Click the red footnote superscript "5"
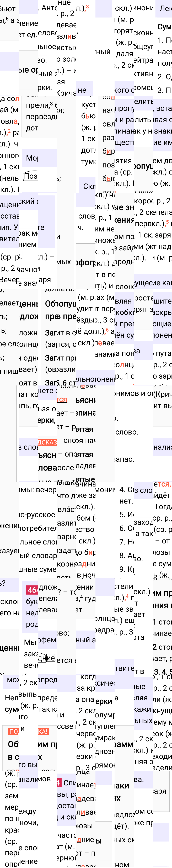 (x=167, y=222)
